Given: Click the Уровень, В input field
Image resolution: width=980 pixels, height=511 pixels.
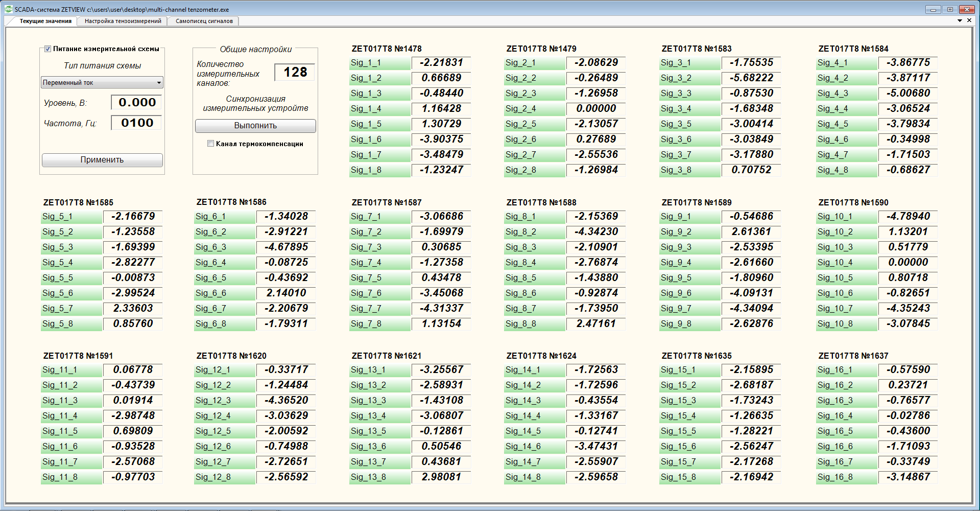Looking at the screenshot, I should (137, 102).
